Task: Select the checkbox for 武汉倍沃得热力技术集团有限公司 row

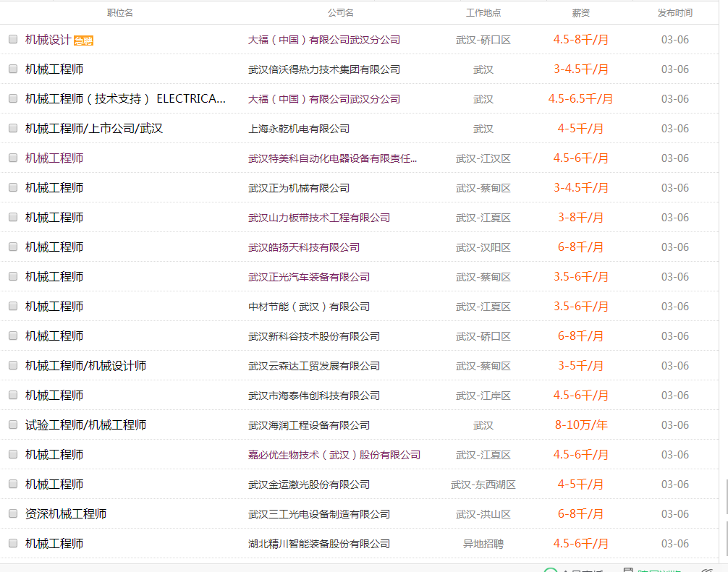Action: click(13, 69)
